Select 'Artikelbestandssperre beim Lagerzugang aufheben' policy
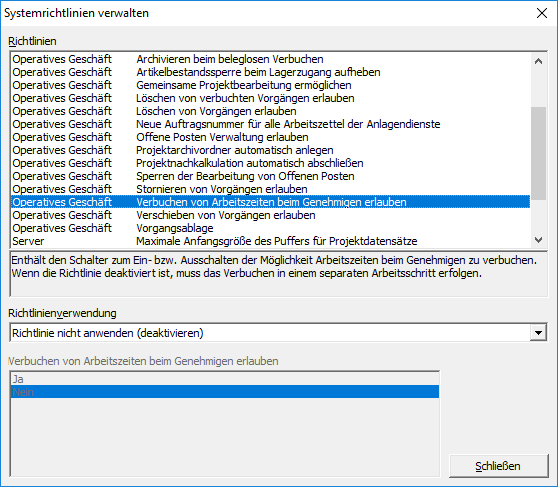The width and height of the screenshot is (558, 487). click(x=270, y=72)
